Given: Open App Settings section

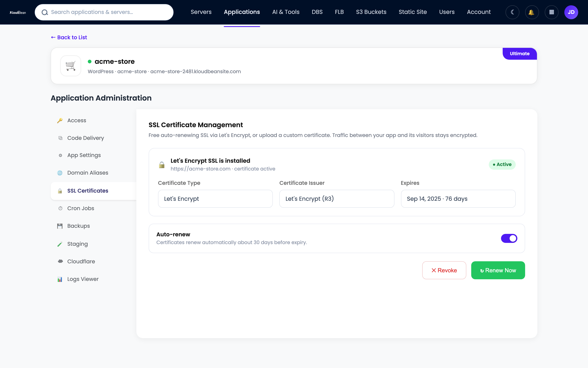Looking at the screenshot, I should coord(84,155).
